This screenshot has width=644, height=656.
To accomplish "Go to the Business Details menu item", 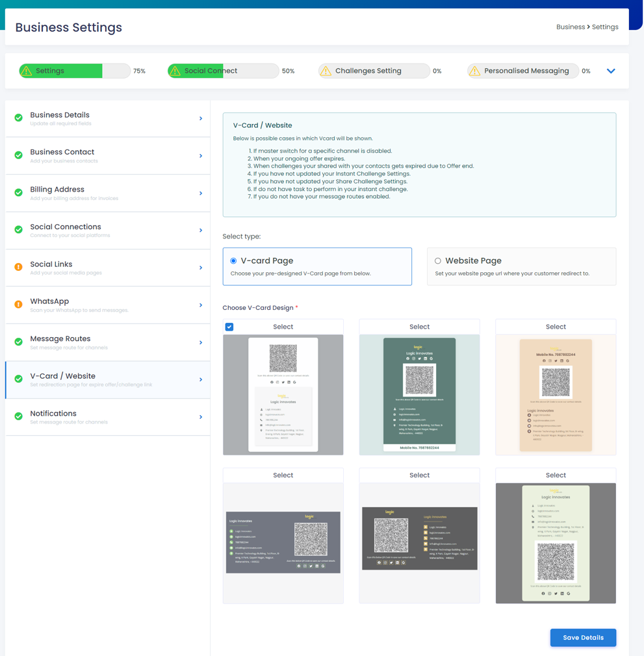I will [x=107, y=118].
